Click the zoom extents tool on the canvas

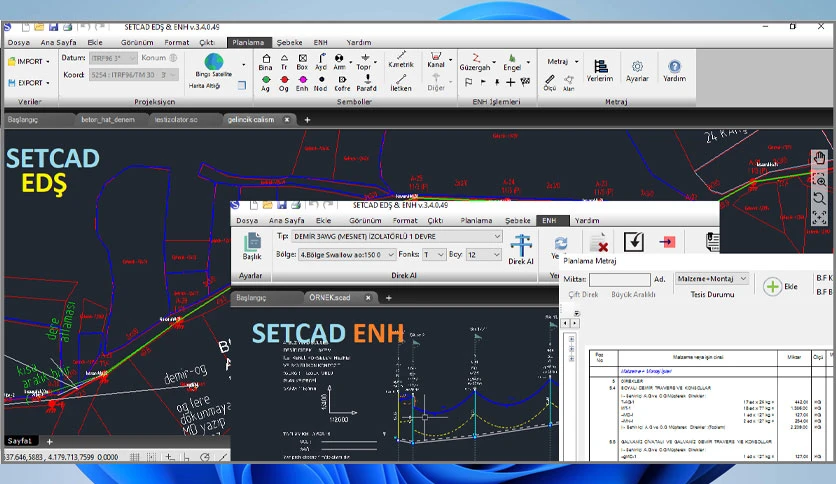coord(819,217)
